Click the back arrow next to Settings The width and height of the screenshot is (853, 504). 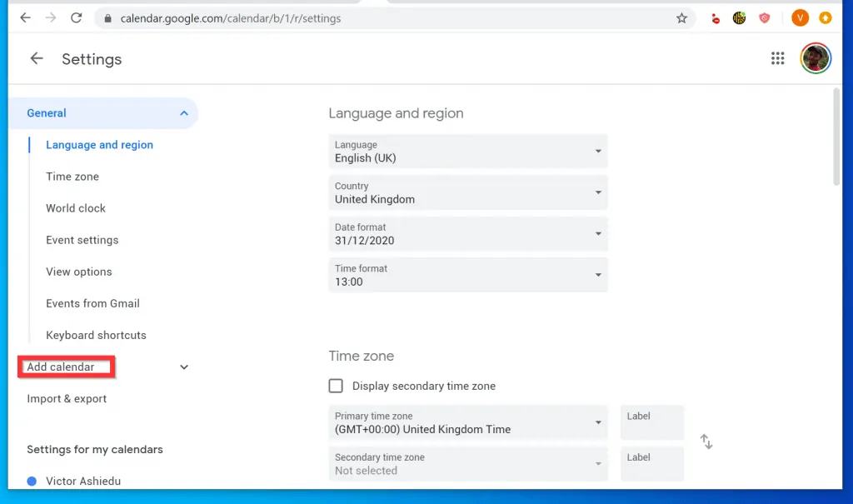[x=36, y=58]
